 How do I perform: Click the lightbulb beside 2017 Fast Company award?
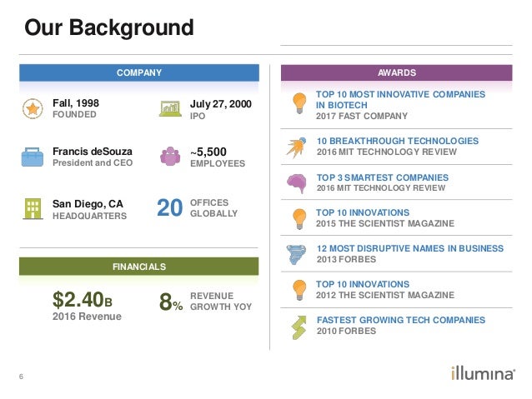pos(299,103)
